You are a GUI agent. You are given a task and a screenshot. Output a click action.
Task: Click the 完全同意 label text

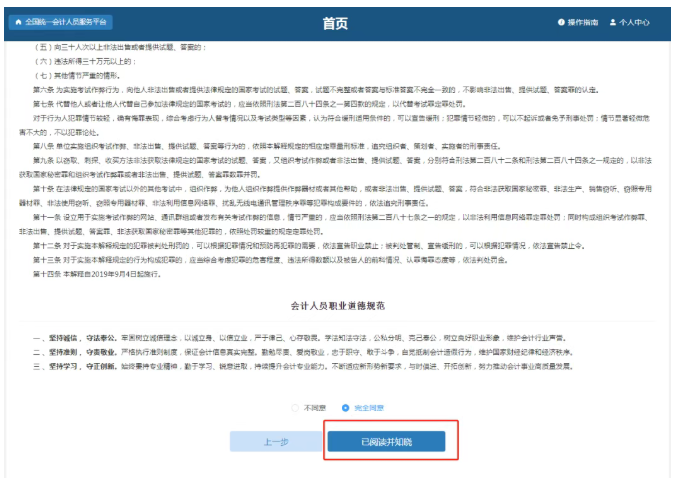click(x=367, y=407)
